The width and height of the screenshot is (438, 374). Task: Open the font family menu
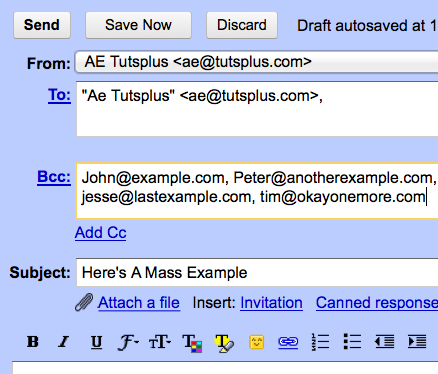[x=128, y=342]
